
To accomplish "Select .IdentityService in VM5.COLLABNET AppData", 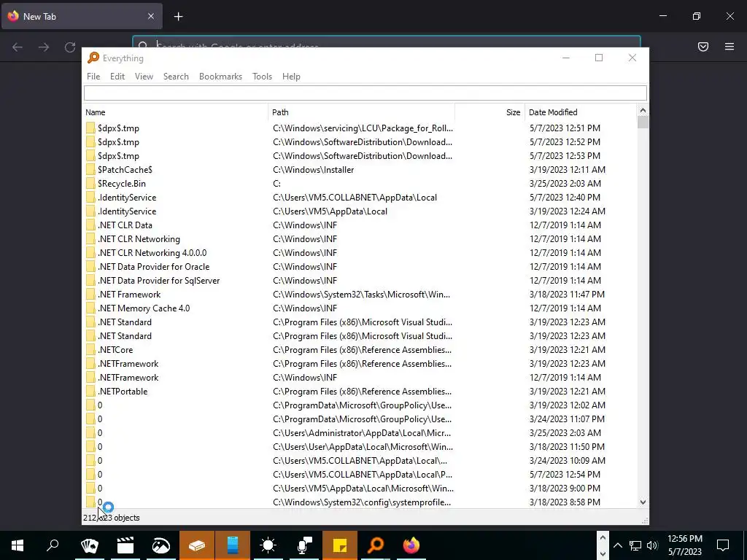I will point(360,197).
